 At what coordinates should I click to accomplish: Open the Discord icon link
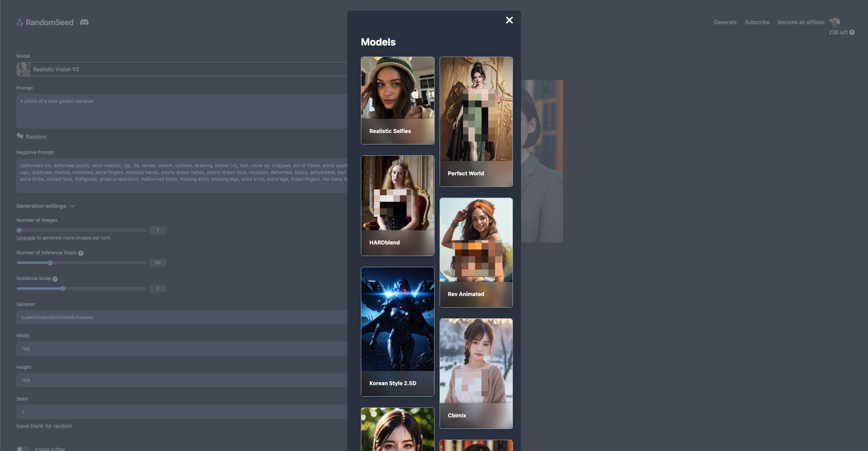pos(84,22)
